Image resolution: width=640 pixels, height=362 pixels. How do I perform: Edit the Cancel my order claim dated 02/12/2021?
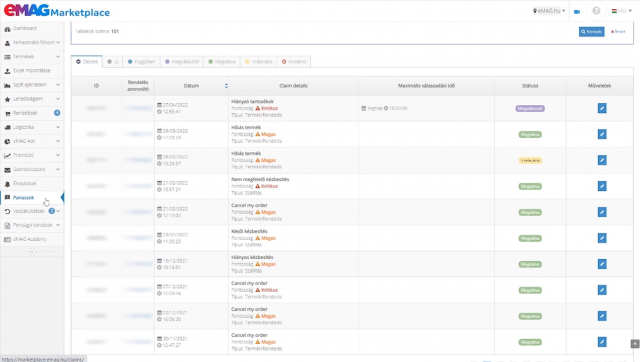click(602, 316)
